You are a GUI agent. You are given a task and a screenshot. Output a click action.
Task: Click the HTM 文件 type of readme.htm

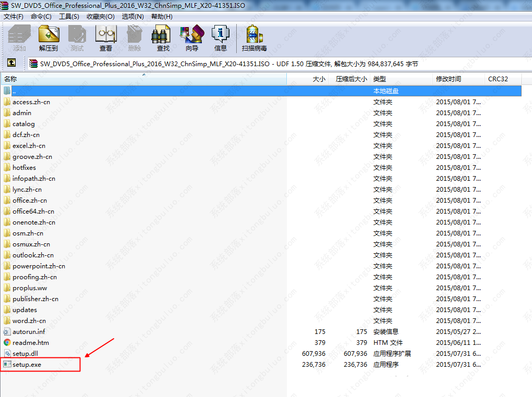(388, 343)
